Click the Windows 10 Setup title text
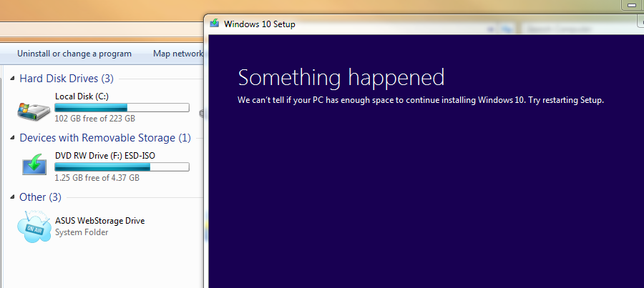This screenshot has width=644, height=288. pyautogui.click(x=259, y=24)
